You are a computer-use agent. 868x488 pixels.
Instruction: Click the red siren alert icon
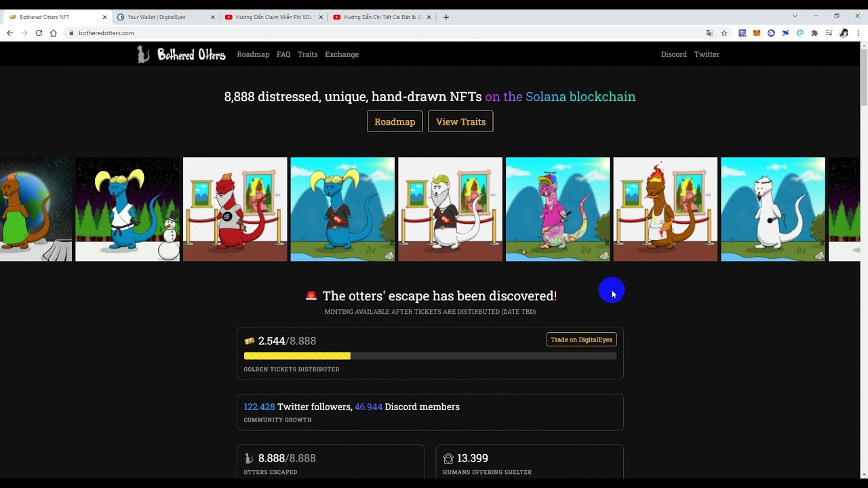311,296
